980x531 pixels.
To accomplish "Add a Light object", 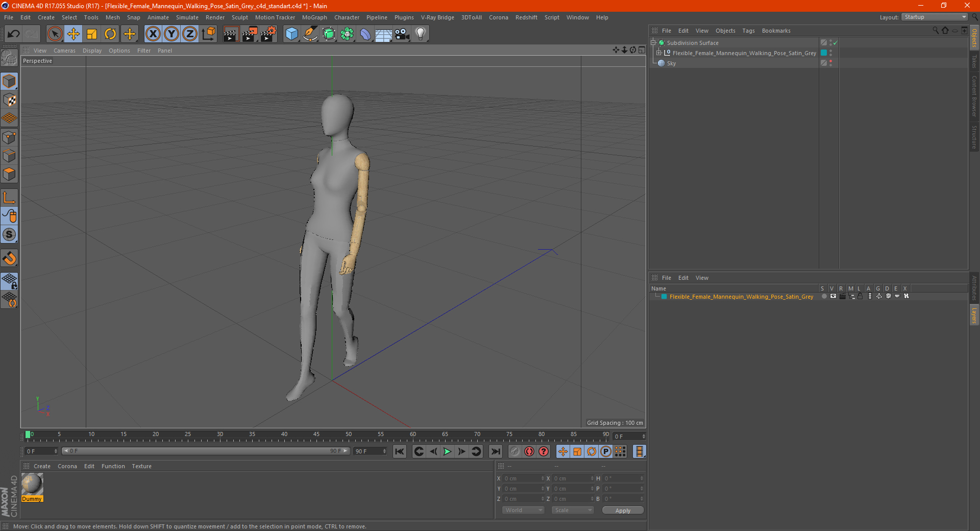I will 421,34.
